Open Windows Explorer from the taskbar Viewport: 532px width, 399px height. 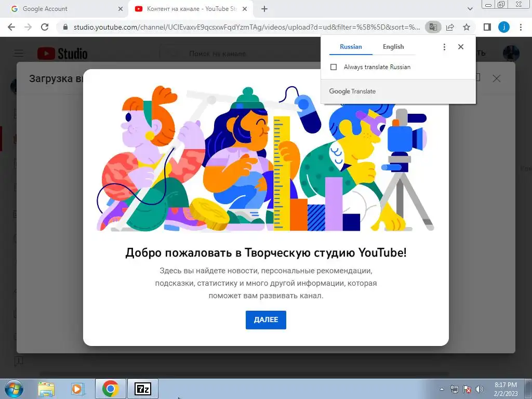pos(46,389)
